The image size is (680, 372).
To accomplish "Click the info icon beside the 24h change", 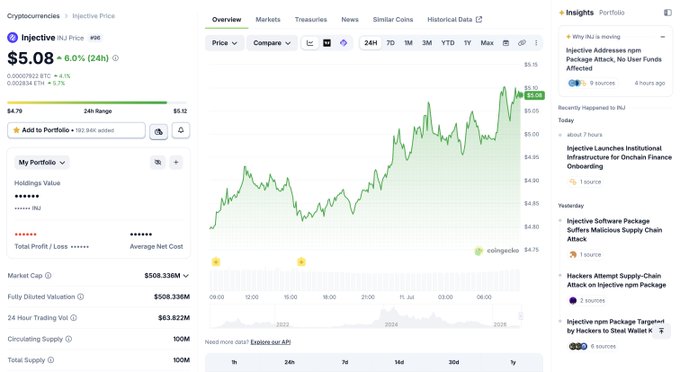I will pyautogui.click(x=115, y=58).
